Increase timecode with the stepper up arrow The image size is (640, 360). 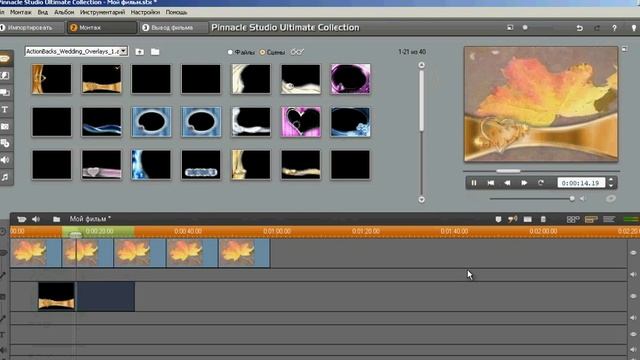point(611,180)
